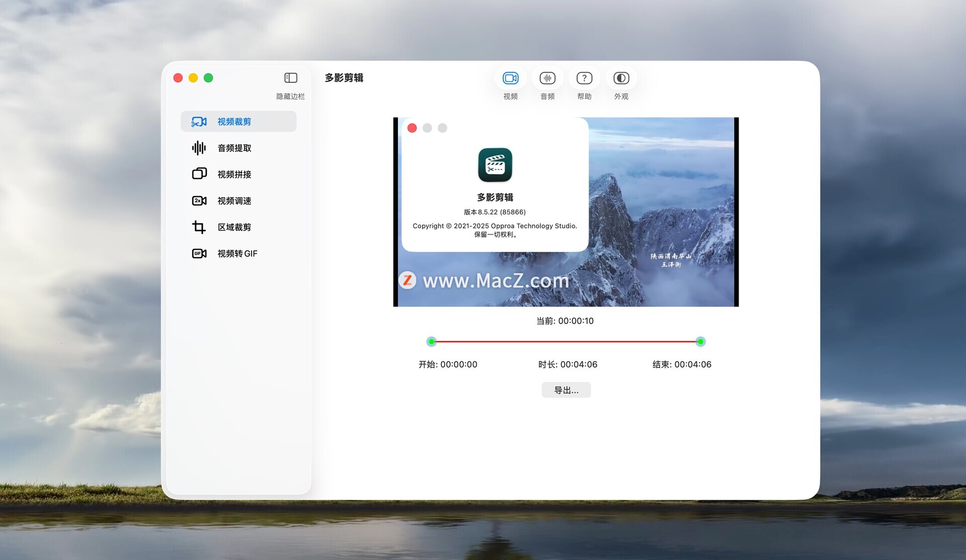
Task: Click the start handle on trim slider
Action: [x=432, y=342]
